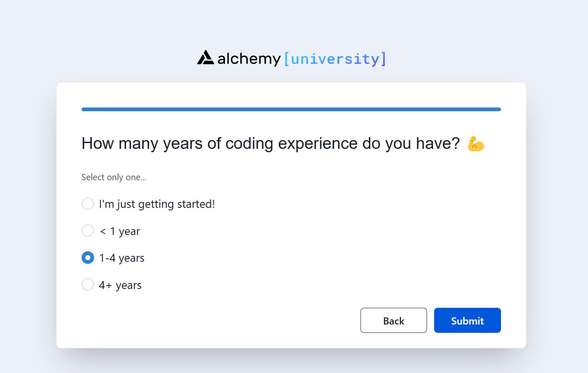Choose the '< 1 year' radio option

coord(88,230)
